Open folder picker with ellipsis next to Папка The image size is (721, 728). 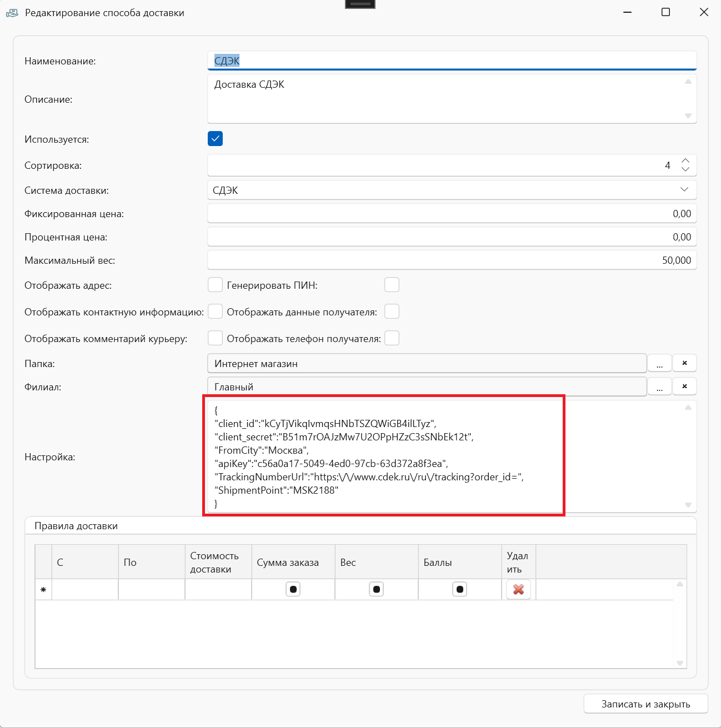click(659, 364)
